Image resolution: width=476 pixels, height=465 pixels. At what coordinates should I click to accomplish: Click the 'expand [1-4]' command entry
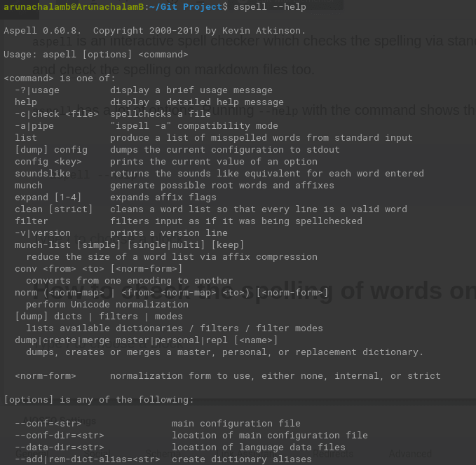[48, 197]
